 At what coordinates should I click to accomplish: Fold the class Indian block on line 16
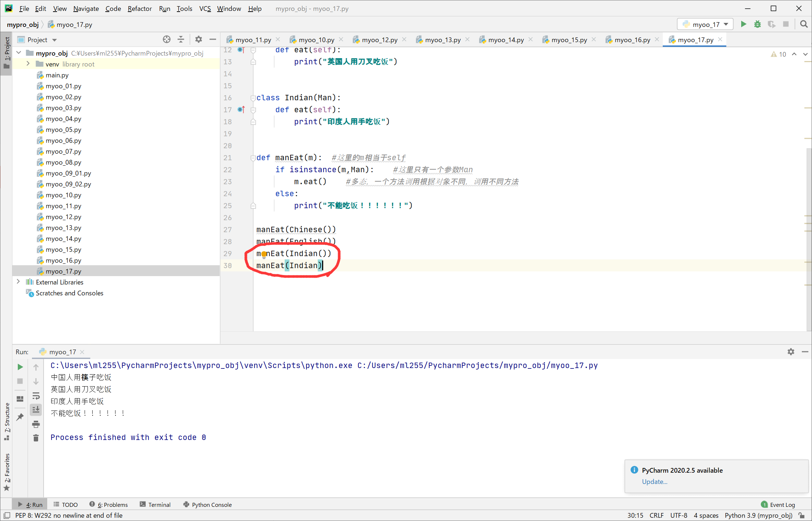[253, 97]
